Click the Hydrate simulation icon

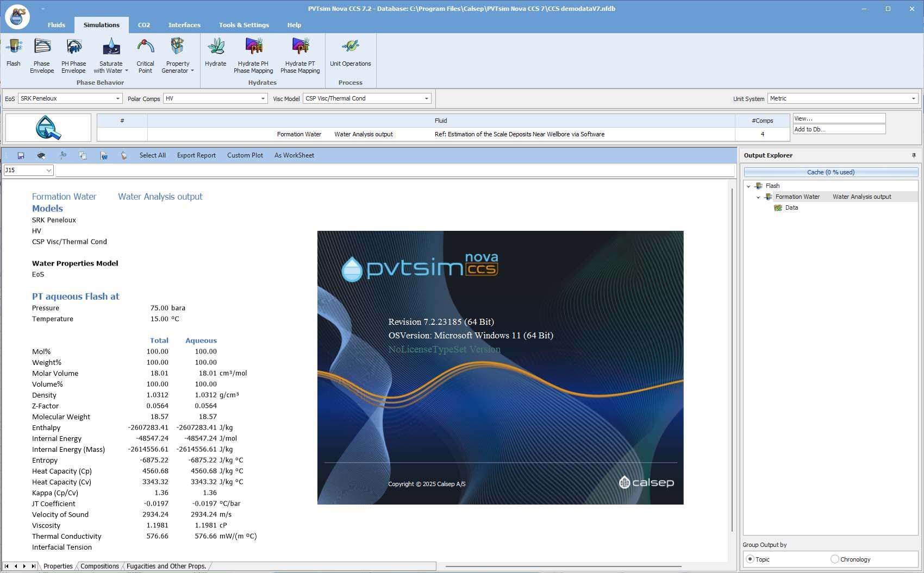point(216,53)
